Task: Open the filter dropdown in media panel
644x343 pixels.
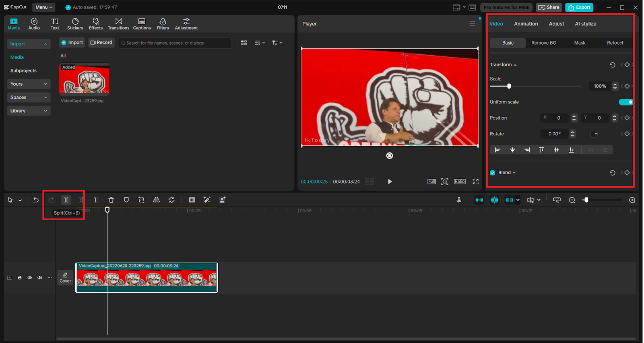Action: tap(277, 43)
